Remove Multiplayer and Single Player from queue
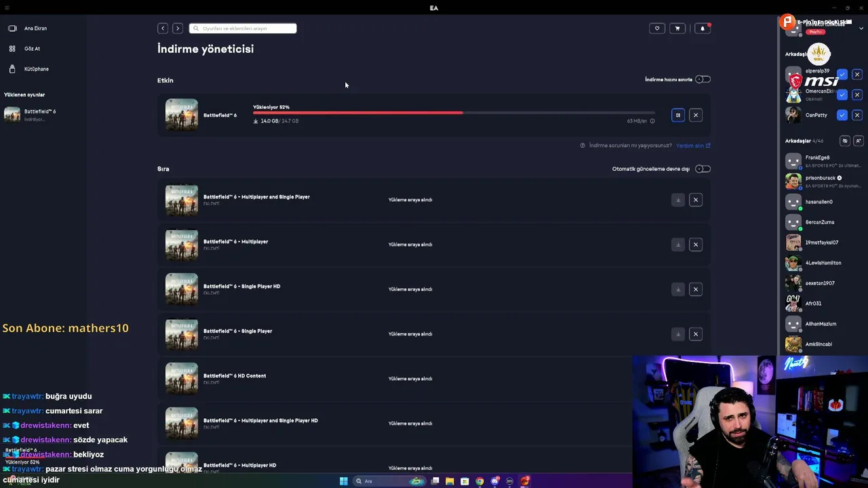868x488 pixels. (695, 200)
